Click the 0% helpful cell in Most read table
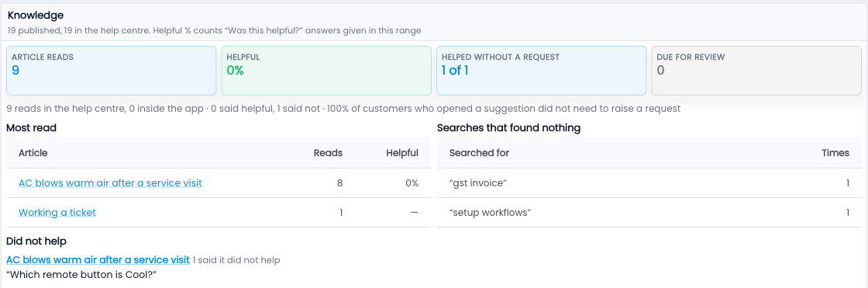Viewport: 868px width, 288px height. [x=412, y=183]
